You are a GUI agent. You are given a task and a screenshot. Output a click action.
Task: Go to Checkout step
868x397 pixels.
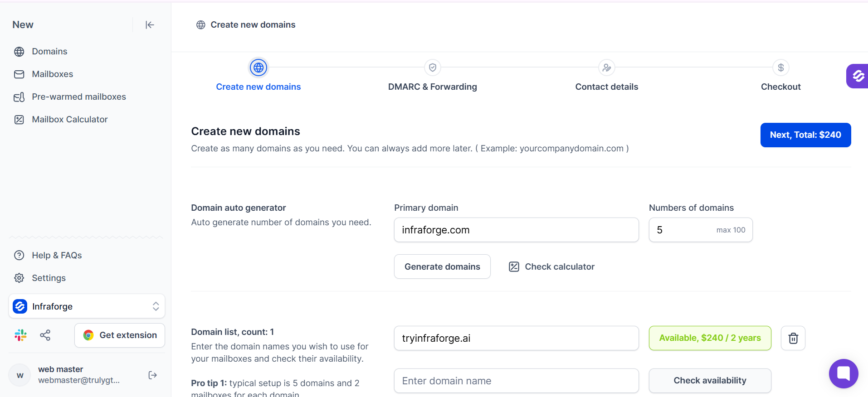[781, 87]
